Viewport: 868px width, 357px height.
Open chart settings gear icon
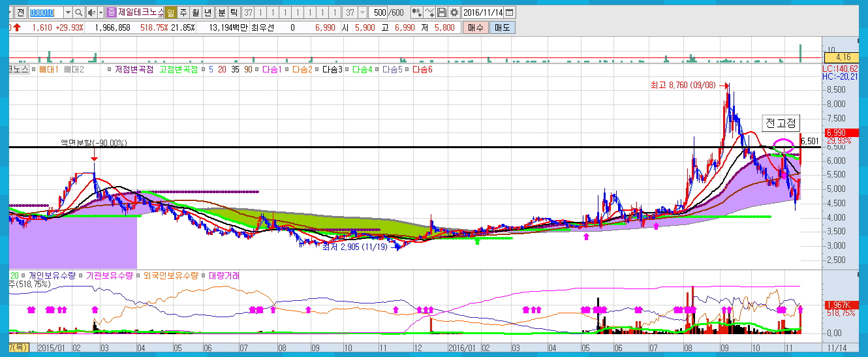[454, 12]
